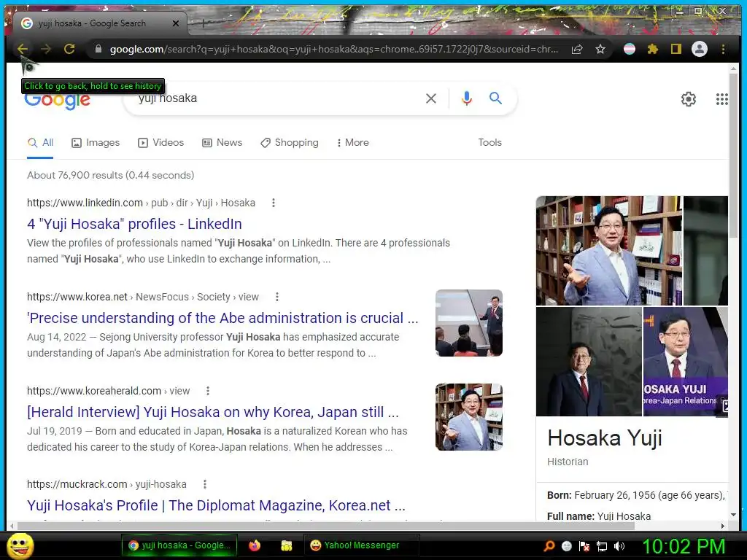This screenshot has height=560, width=747.
Task: Open the LinkedIn Yuji Hosaka profiles result
Action: coord(134,224)
